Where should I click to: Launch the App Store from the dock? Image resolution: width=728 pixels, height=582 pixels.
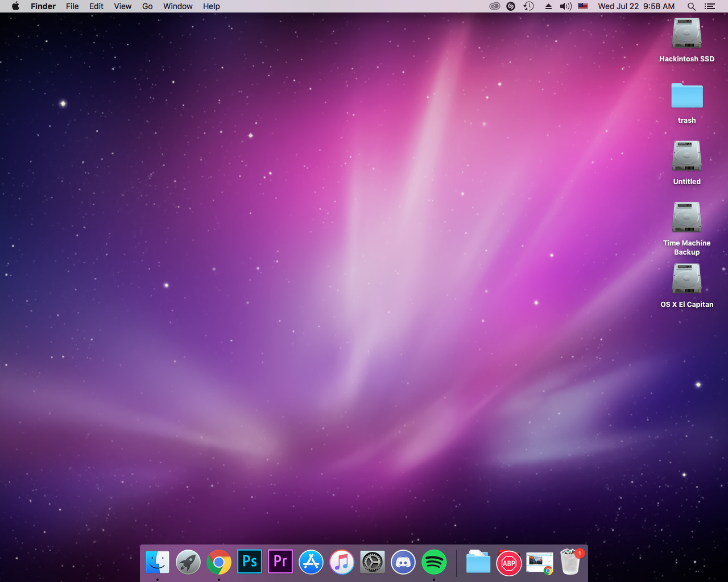[311, 562]
